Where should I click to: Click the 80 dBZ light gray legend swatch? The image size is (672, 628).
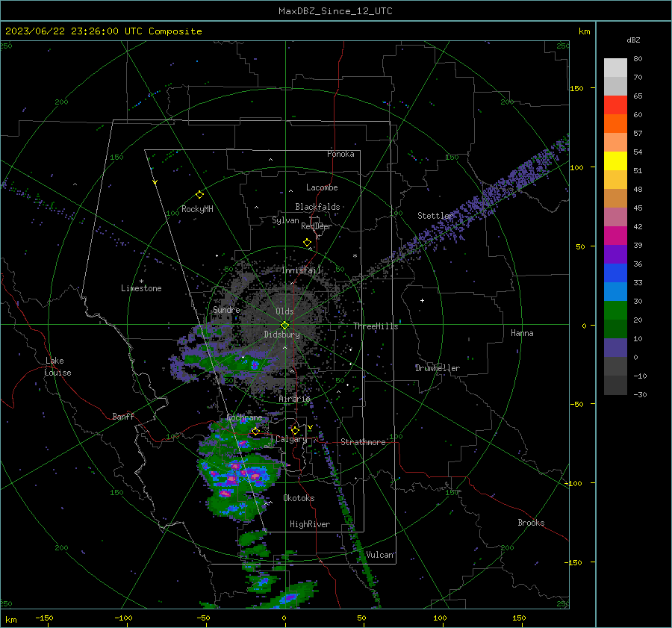point(615,67)
